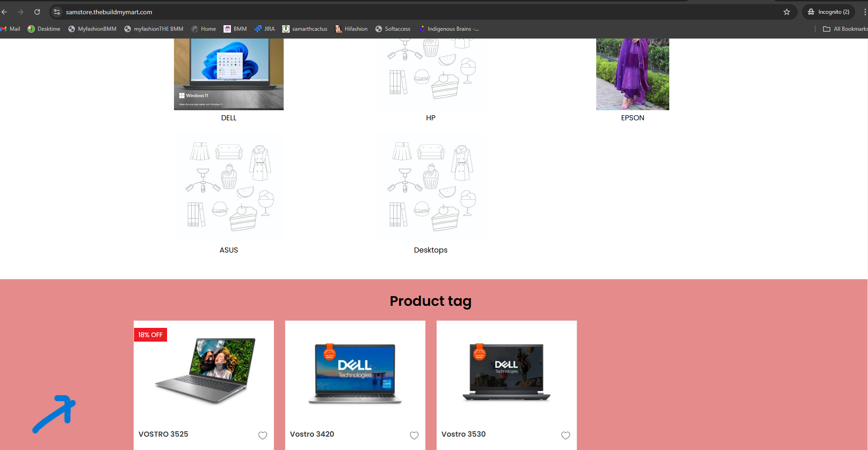Reload the samstore page
This screenshot has width=868, height=450.
click(37, 12)
